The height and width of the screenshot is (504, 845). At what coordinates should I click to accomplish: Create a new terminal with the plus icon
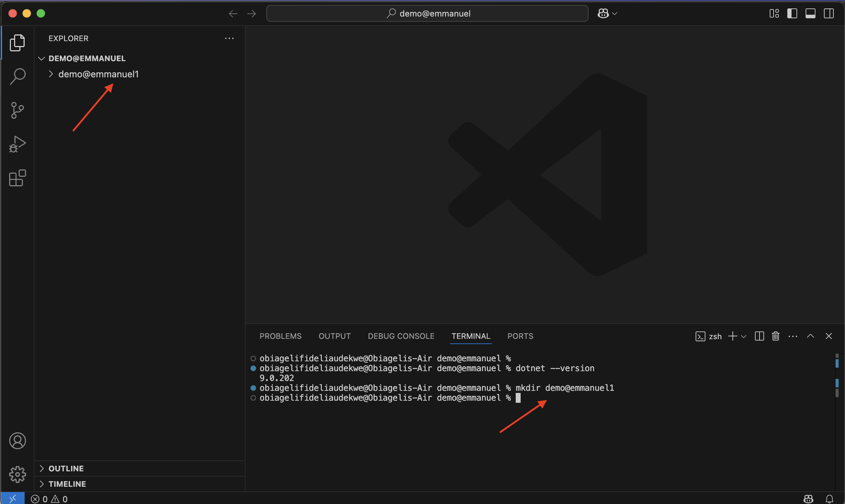pos(732,336)
